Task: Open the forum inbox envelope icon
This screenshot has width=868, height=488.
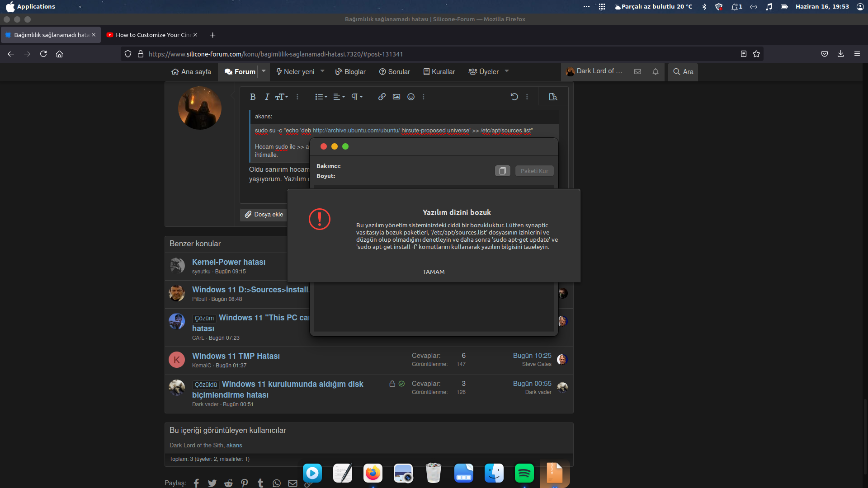Action: tap(637, 71)
